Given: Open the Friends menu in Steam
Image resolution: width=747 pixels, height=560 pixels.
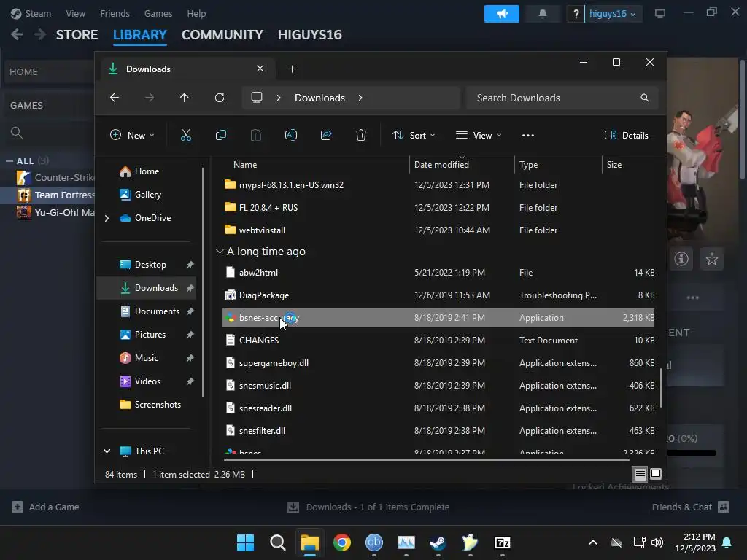Looking at the screenshot, I should [x=115, y=13].
